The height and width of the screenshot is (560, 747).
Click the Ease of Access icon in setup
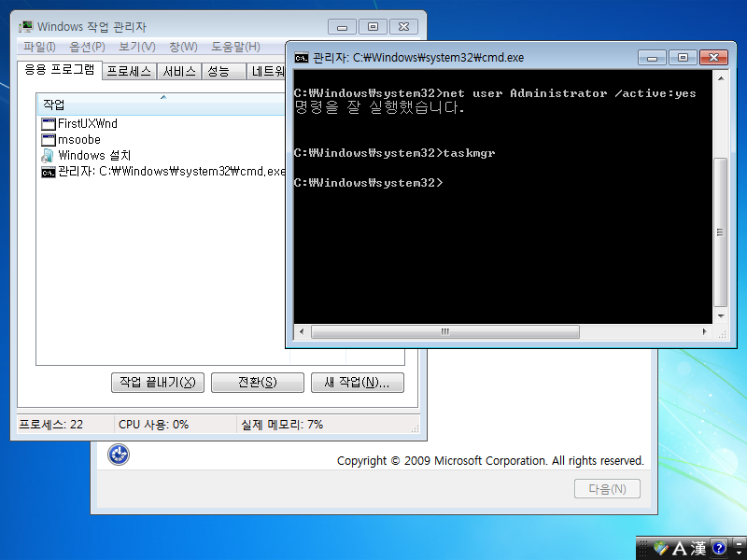point(119,455)
